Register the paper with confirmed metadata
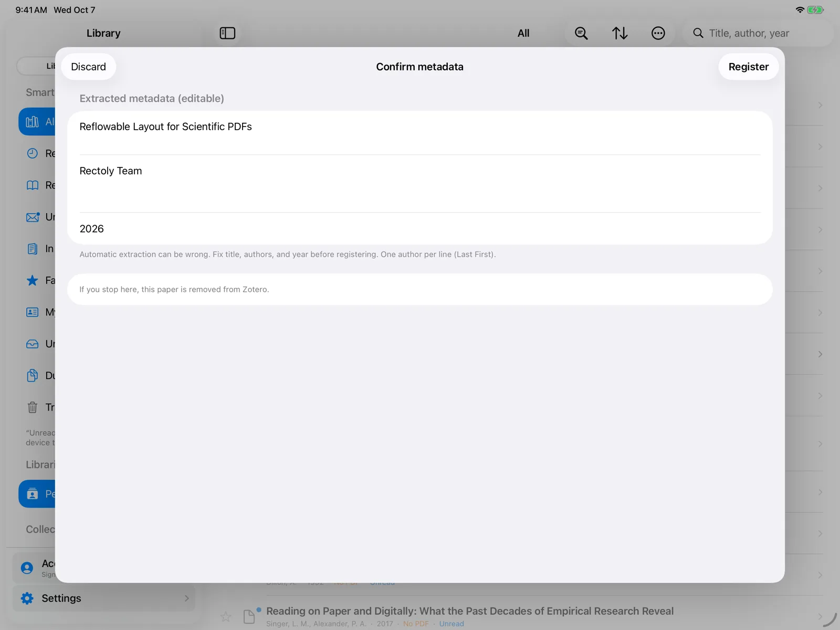This screenshot has width=840, height=630. (x=748, y=67)
